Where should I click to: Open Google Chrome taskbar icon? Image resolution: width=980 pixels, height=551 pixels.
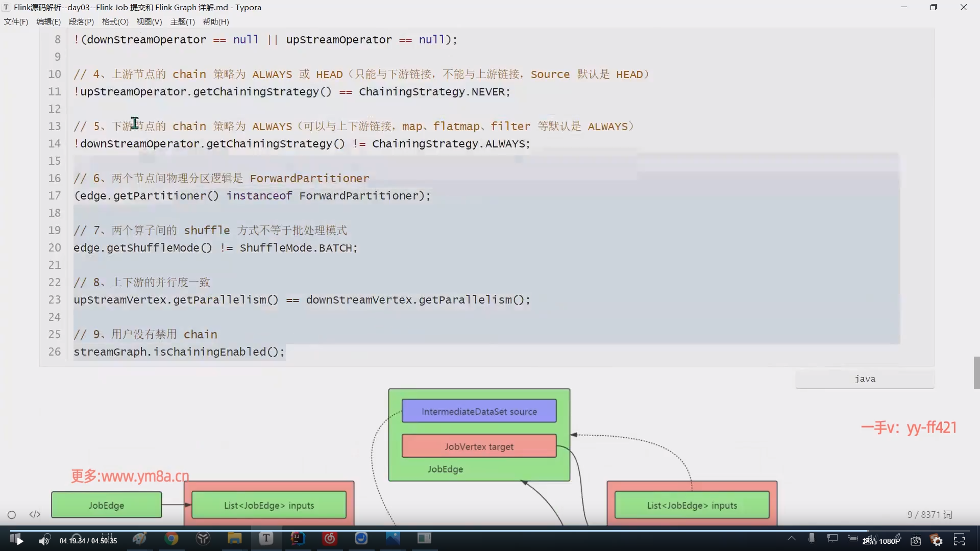click(171, 539)
